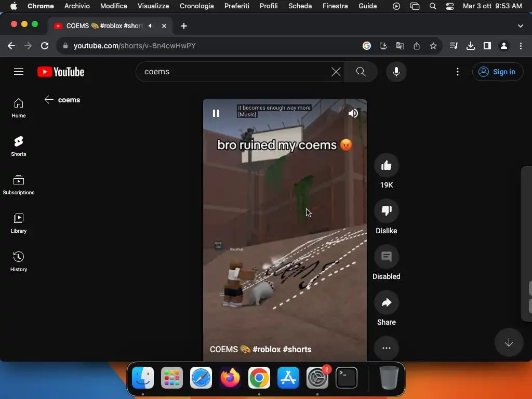532x399 pixels.
Task: Clear the search box with X
Action: [x=336, y=72]
